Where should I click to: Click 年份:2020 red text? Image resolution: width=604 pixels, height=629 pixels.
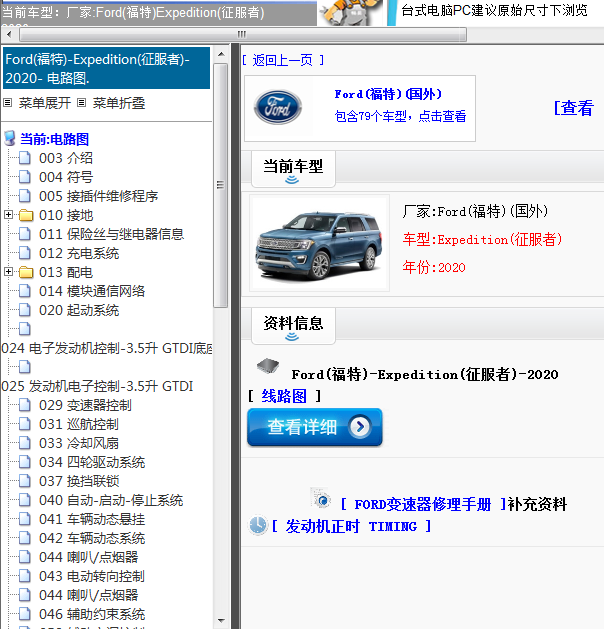click(x=434, y=267)
